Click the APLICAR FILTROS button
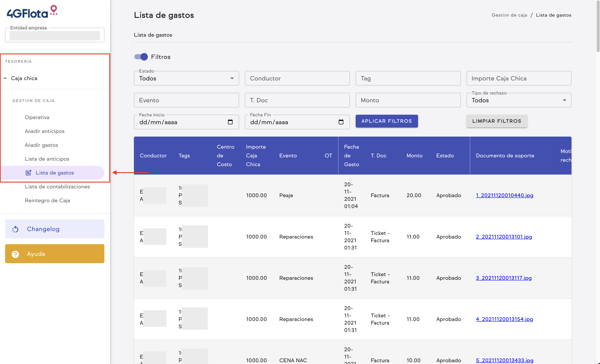The image size is (600, 364). click(386, 121)
